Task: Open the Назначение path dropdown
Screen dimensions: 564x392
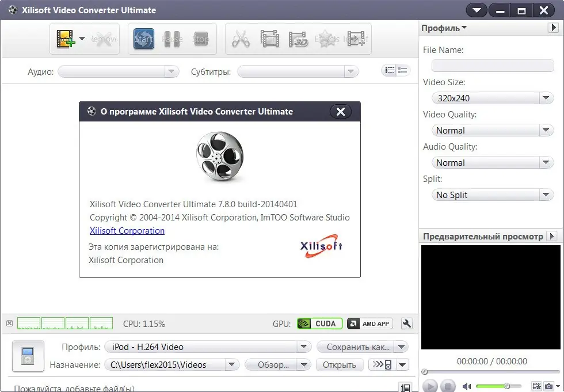Action: [x=232, y=365]
